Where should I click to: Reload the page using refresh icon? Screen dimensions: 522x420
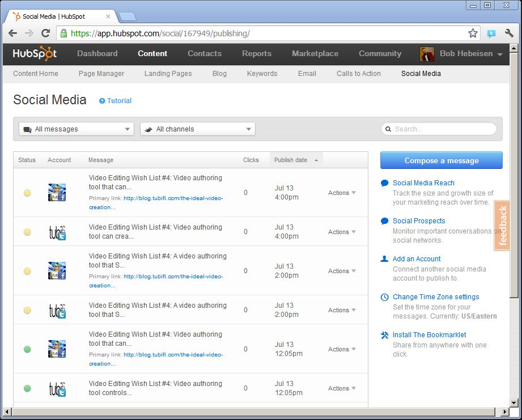tap(46, 33)
